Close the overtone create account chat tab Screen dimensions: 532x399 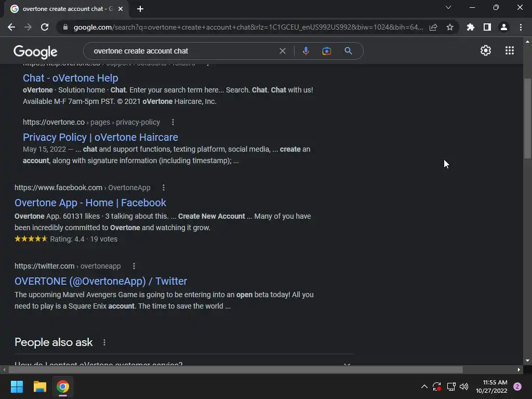pyautogui.click(x=121, y=9)
